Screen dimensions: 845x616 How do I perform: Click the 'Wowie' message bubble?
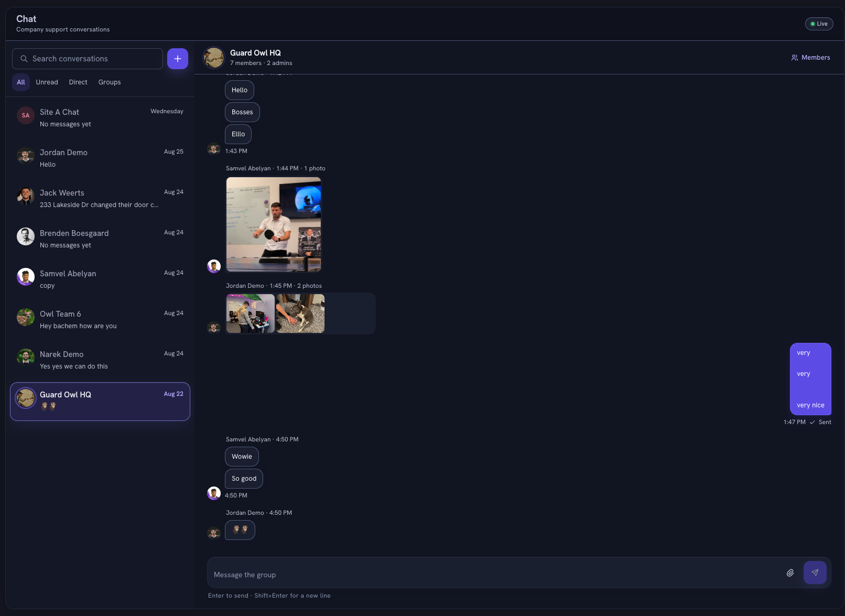pos(242,457)
